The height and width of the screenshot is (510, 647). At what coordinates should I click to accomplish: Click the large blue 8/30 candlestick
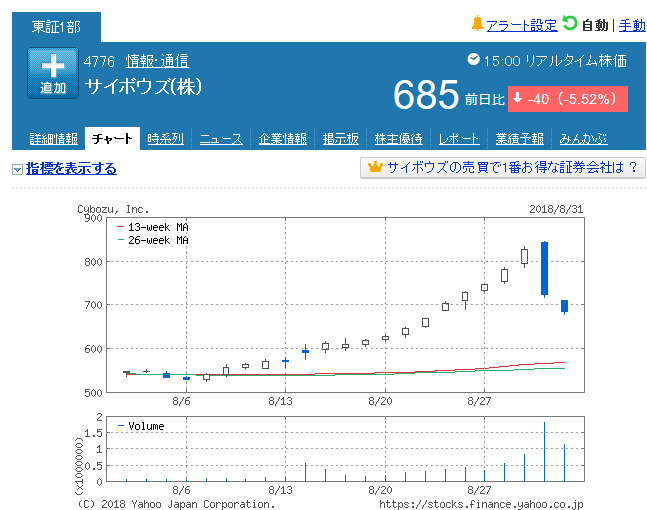pos(544,269)
